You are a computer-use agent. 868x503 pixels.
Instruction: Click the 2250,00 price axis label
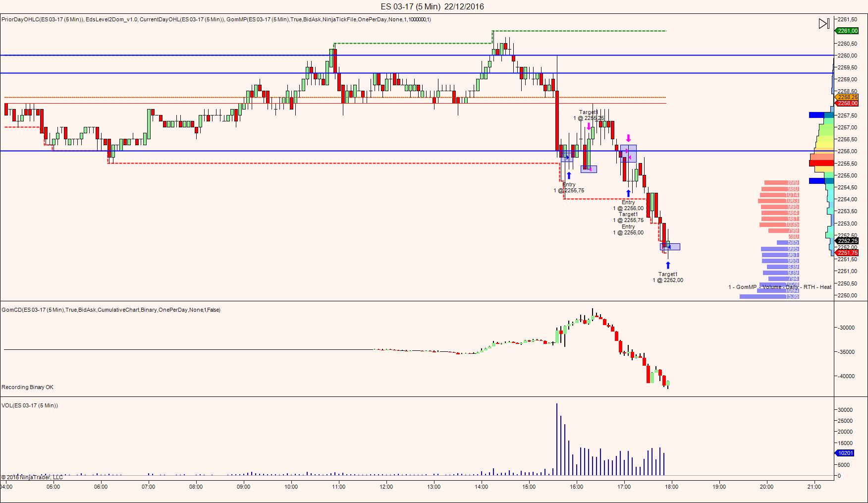pyautogui.click(x=847, y=295)
